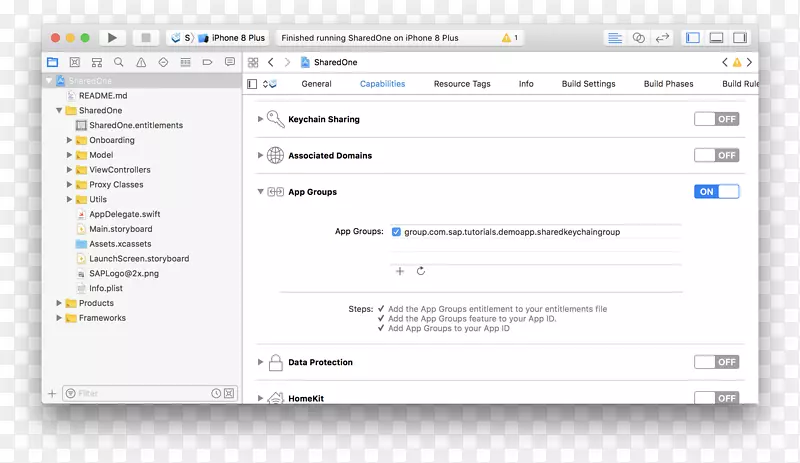The image size is (800, 463).
Task: Show the standard editor
Action: pyautogui.click(x=615, y=38)
